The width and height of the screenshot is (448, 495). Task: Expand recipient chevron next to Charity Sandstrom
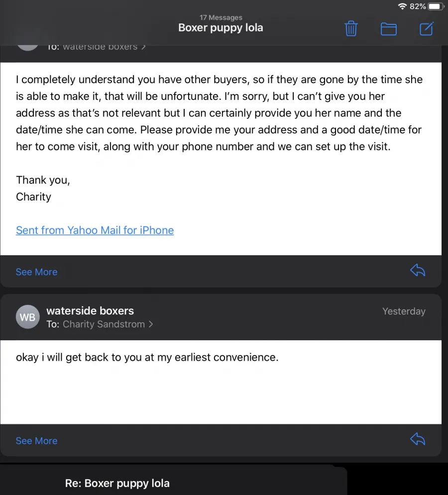pos(151,324)
